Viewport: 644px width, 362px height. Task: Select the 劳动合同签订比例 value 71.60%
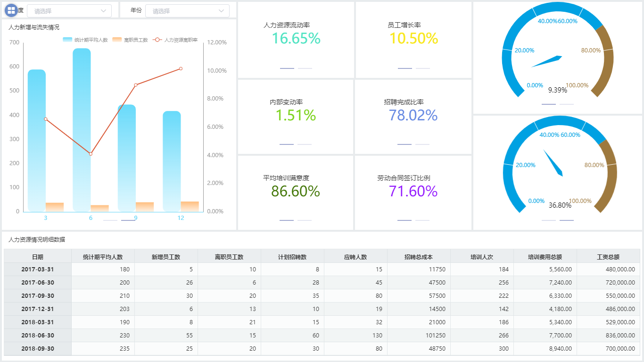tap(413, 191)
